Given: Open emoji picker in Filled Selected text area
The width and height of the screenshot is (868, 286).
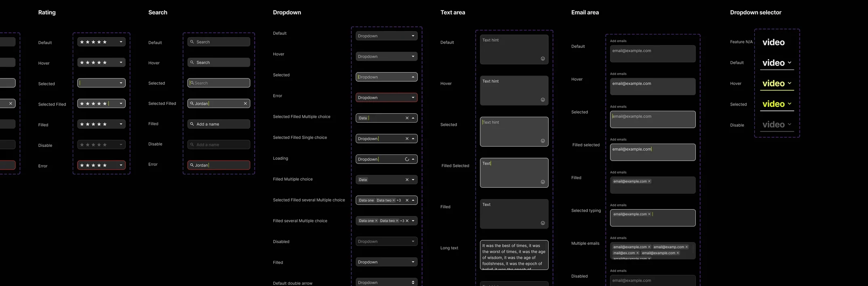Looking at the screenshot, I should click(x=543, y=182).
